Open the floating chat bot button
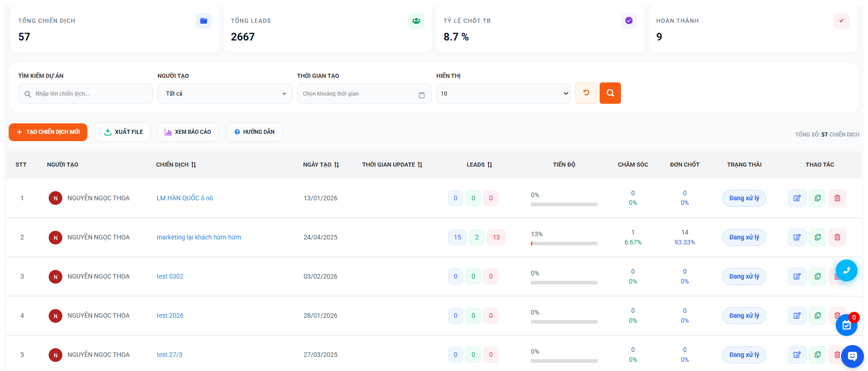Screen dimensions: 868x371 pos(852,356)
